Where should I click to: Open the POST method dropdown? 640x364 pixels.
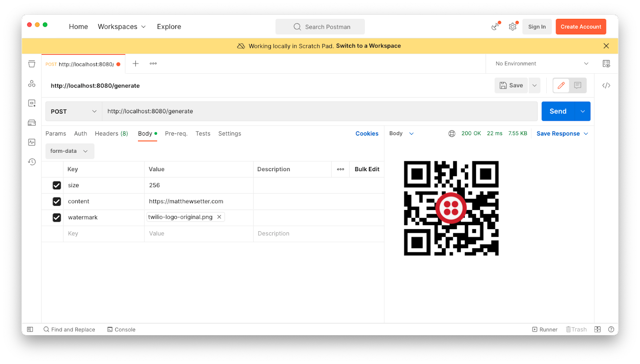coord(74,111)
